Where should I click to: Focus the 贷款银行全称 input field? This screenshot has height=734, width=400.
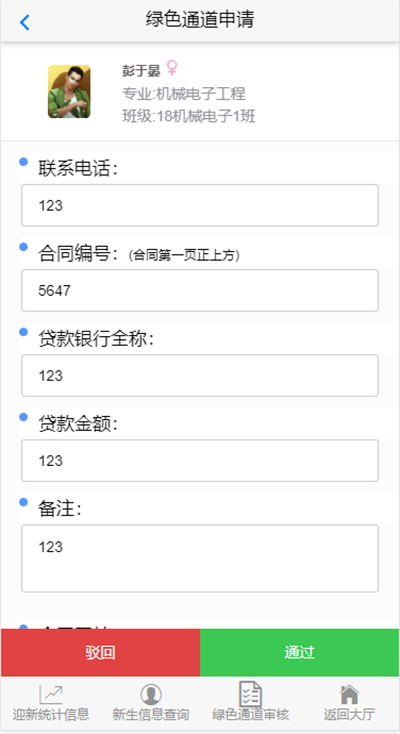tap(200, 375)
